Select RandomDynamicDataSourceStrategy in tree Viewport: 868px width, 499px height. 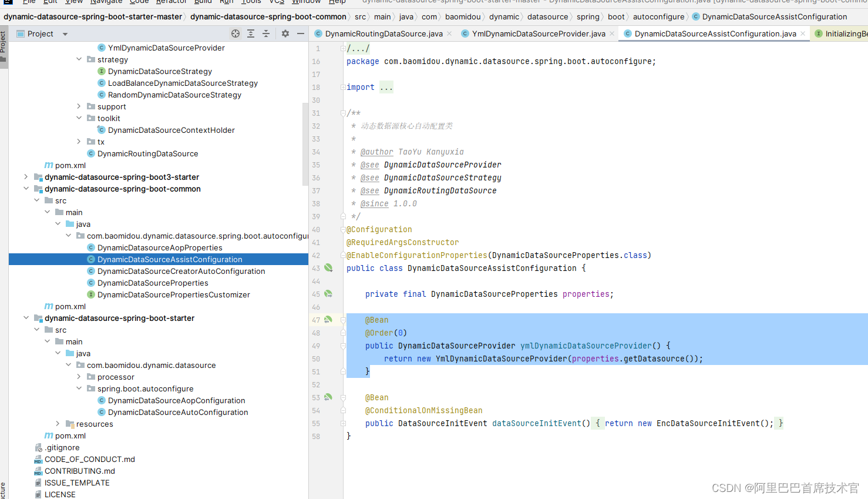(174, 95)
